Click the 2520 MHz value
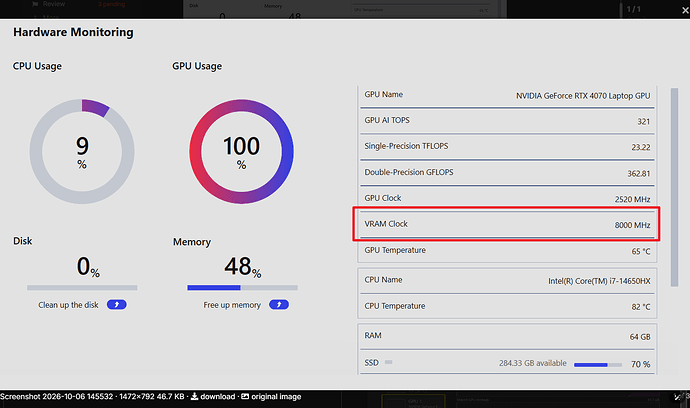The height and width of the screenshot is (408, 690). [632, 199]
